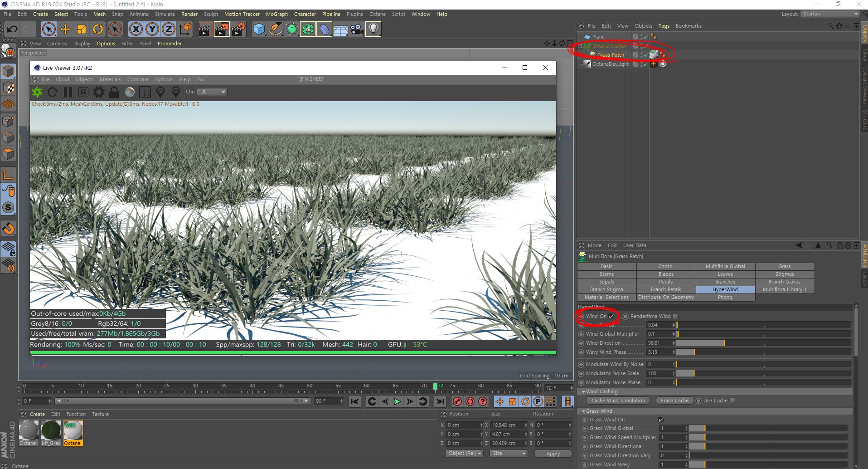Step the Wind Speed value arrows

point(674,325)
